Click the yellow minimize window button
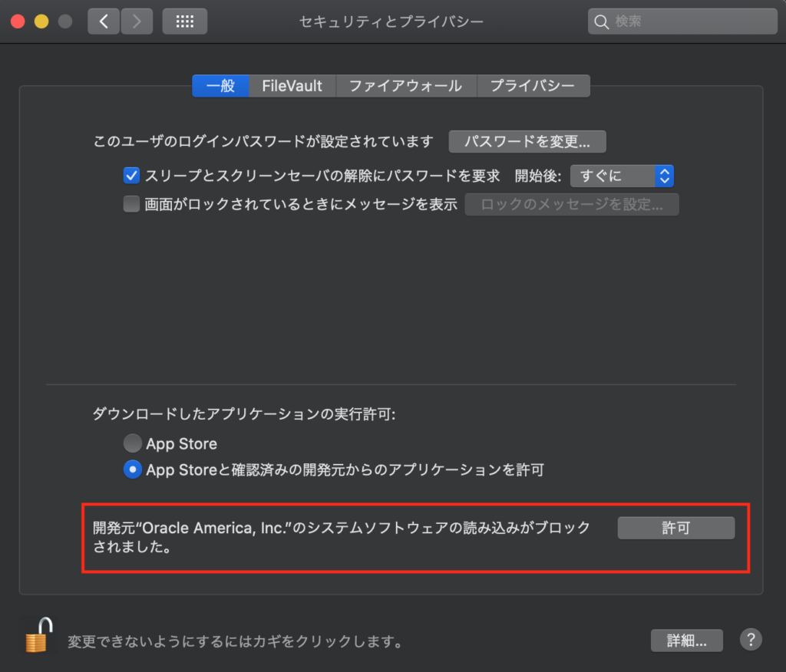This screenshot has height=672, width=786. (41, 21)
